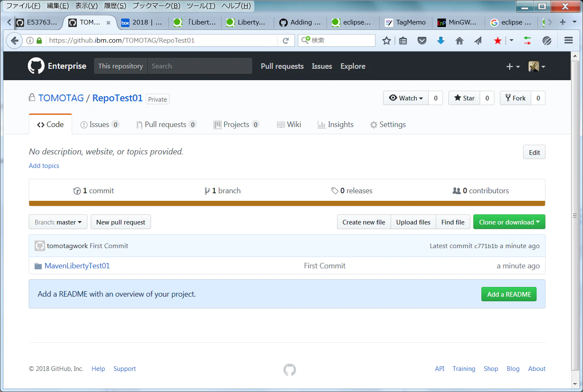Click the Upload files button
The width and height of the screenshot is (583, 392).
pyautogui.click(x=413, y=222)
